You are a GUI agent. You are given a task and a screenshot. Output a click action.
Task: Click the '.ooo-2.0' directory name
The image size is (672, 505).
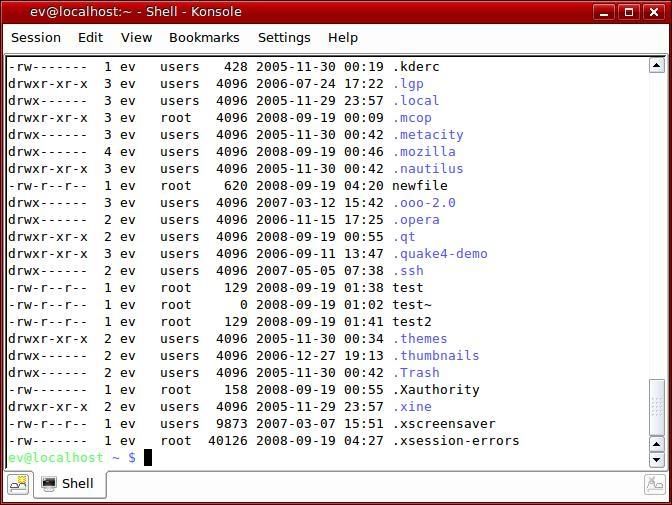(x=424, y=203)
